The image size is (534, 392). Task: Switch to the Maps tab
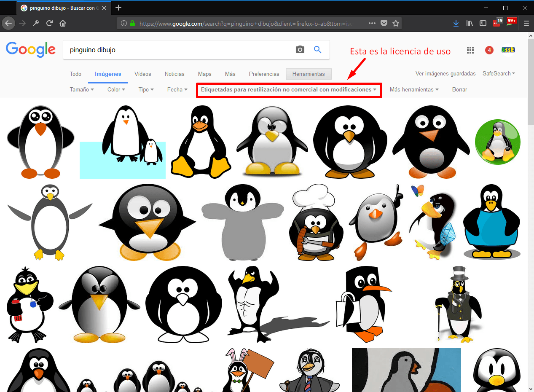204,74
